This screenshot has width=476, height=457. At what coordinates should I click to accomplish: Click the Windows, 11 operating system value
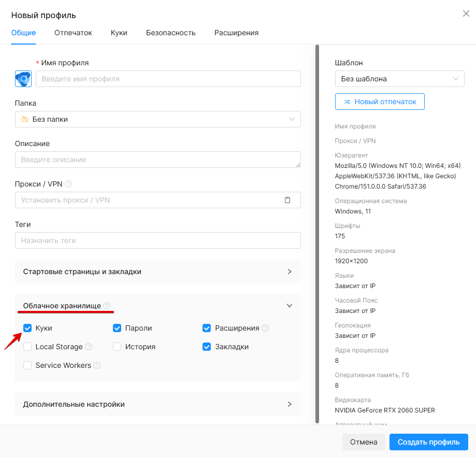click(353, 211)
